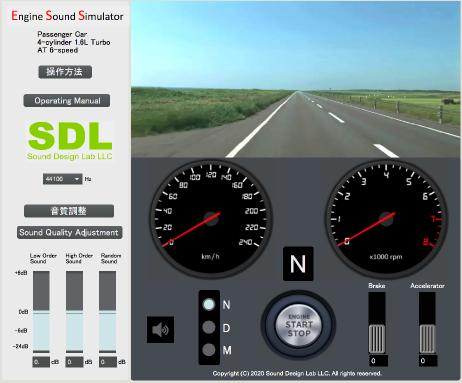The image size is (462, 383).
Task: Select the M manual mode radio button
Action: pyautogui.click(x=209, y=350)
